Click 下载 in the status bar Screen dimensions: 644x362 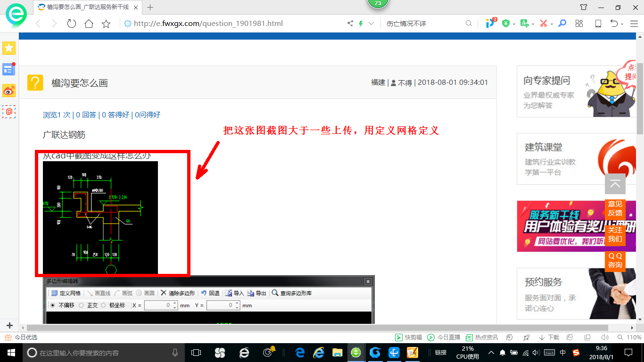pyautogui.click(x=549, y=337)
